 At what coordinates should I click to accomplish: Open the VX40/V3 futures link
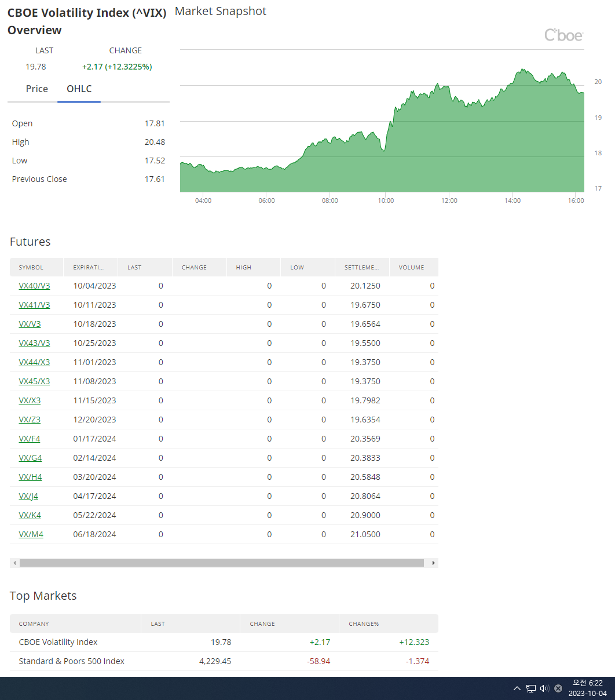(x=34, y=286)
